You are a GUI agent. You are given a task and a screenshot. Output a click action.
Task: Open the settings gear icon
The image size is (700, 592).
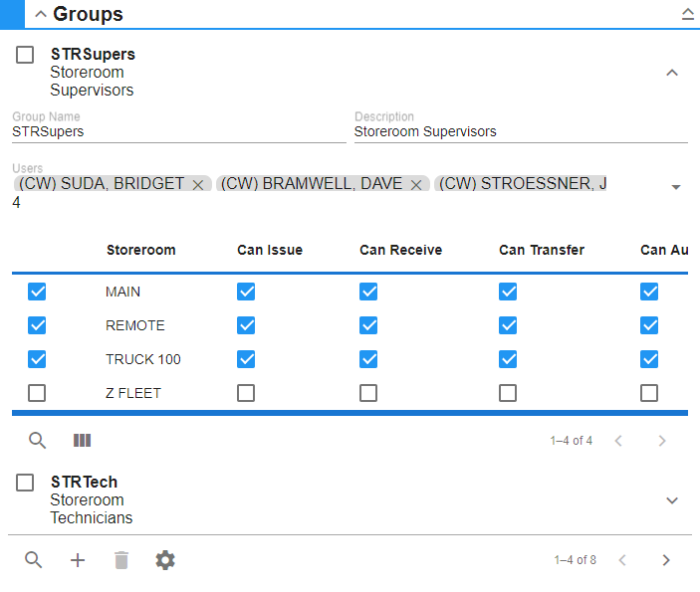pos(165,560)
